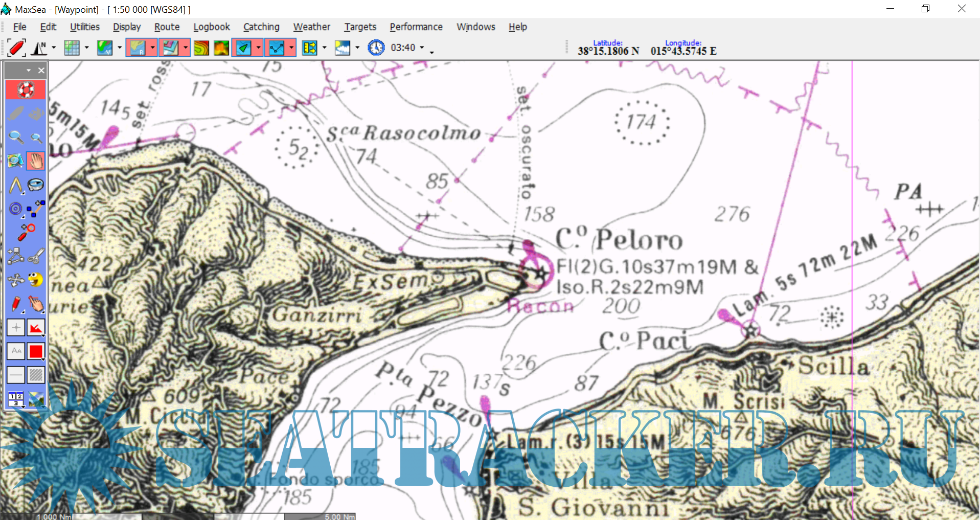Open the dropdown next to 03:40 time
The image size is (980, 520).
pyautogui.click(x=422, y=48)
